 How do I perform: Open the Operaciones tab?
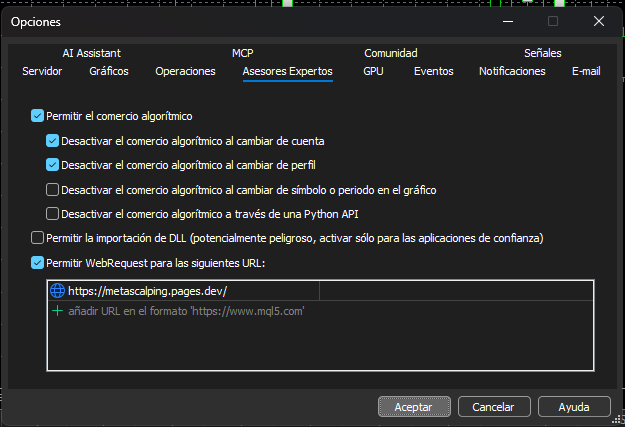pos(185,71)
